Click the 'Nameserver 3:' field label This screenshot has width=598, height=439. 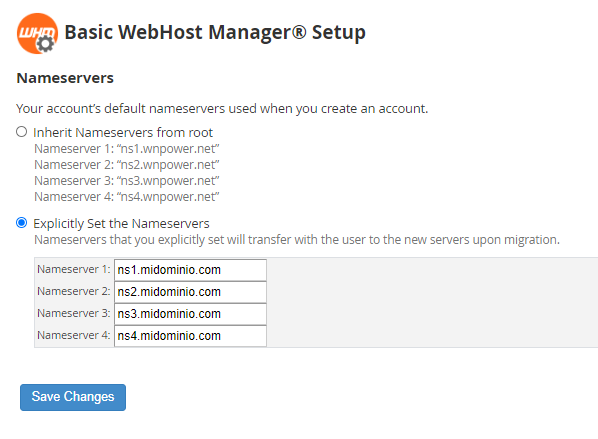74,313
